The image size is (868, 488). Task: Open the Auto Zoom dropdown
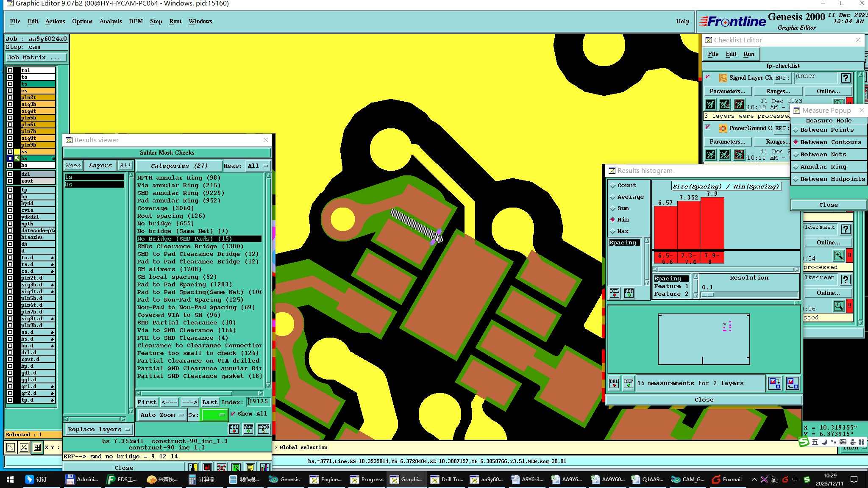(x=162, y=415)
